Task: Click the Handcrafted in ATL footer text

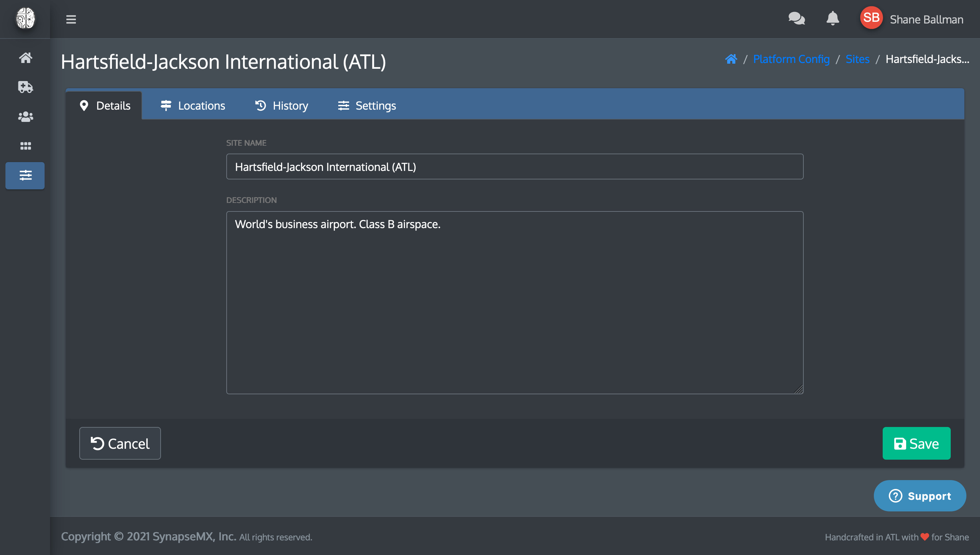Action: click(897, 537)
